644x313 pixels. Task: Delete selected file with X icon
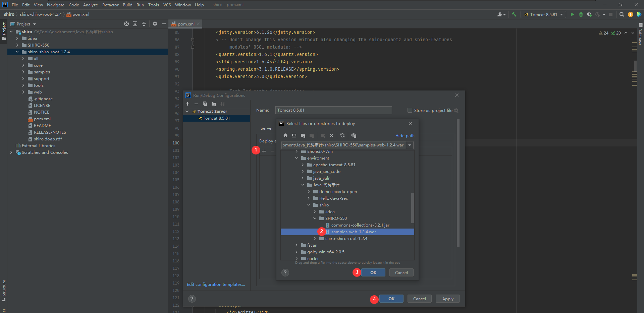click(x=331, y=135)
